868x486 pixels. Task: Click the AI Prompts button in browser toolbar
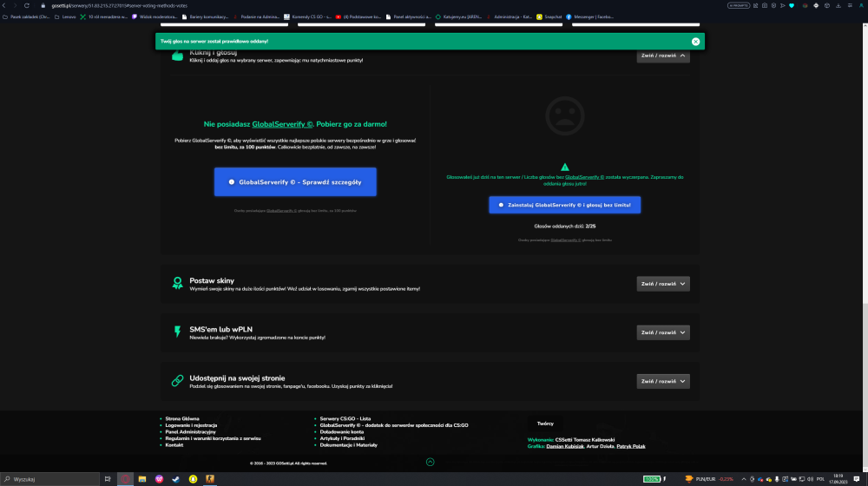point(739,5)
